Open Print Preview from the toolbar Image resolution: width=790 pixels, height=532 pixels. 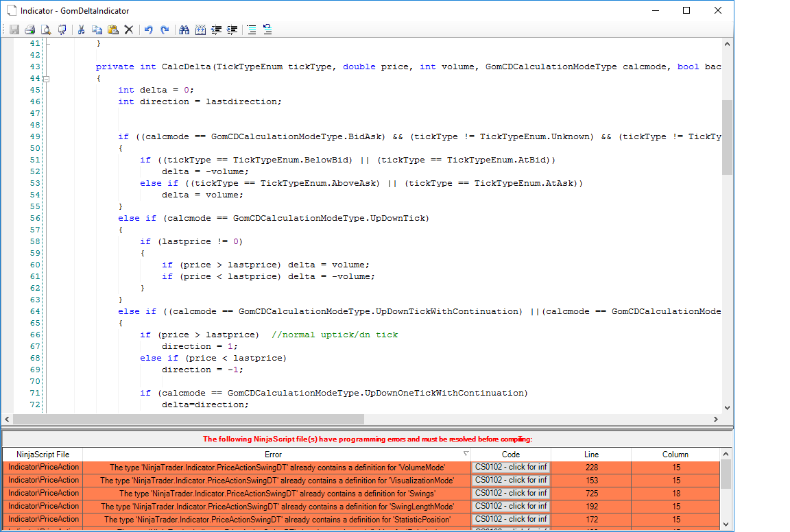tap(46, 29)
